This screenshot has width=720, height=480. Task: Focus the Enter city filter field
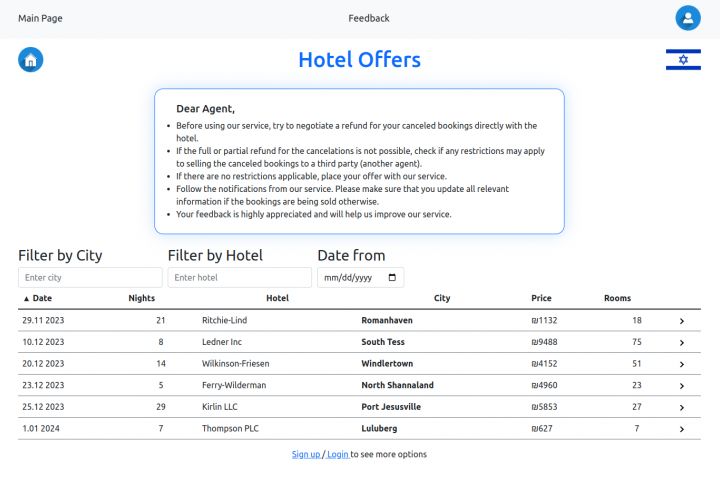[x=90, y=278]
